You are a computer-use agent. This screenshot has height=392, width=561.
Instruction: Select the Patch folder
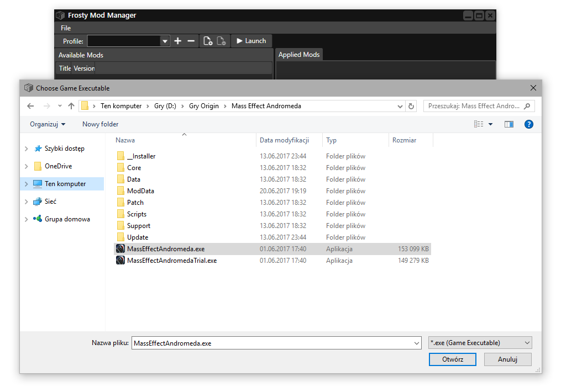(272, 203)
